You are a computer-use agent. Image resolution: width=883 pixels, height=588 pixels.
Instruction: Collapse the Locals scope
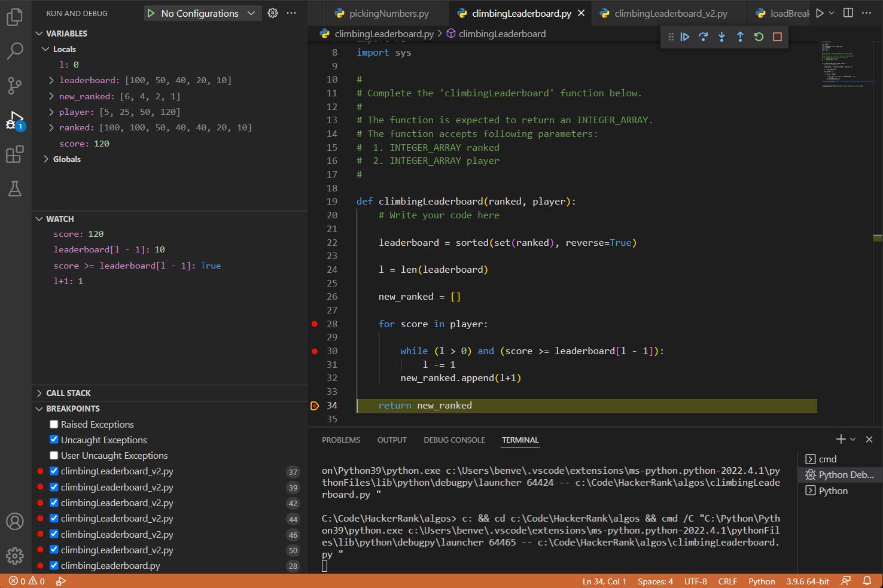(45, 49)
